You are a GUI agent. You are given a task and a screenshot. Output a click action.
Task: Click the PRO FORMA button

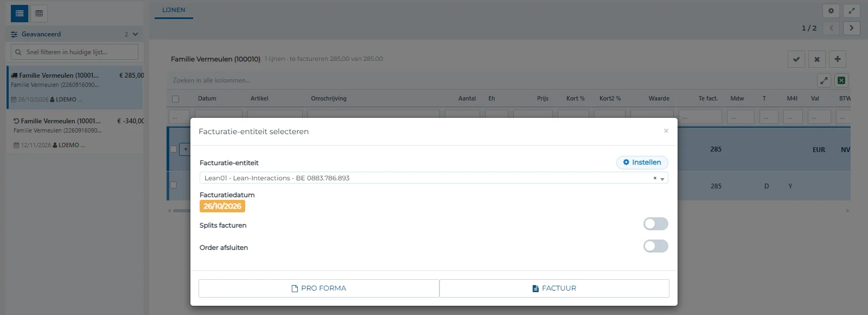[x=319, y=288]
